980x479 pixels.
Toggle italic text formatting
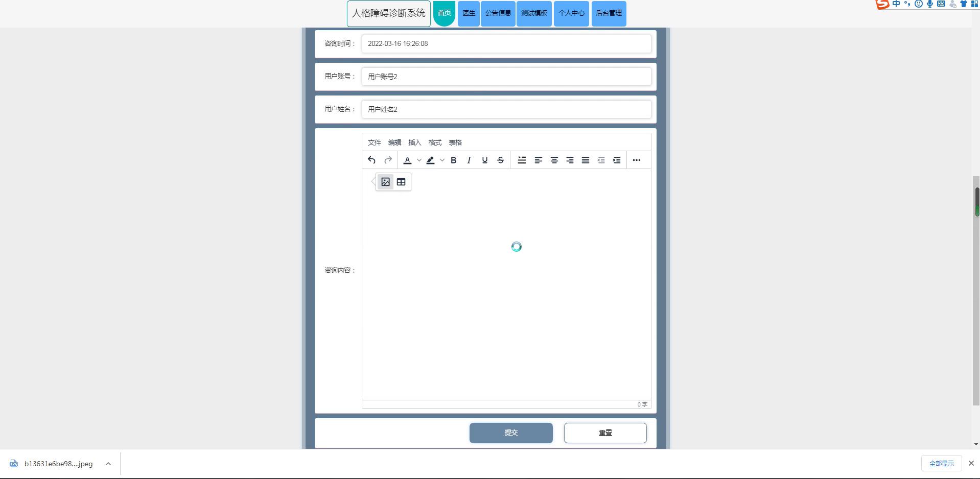(x=469, y=160)
